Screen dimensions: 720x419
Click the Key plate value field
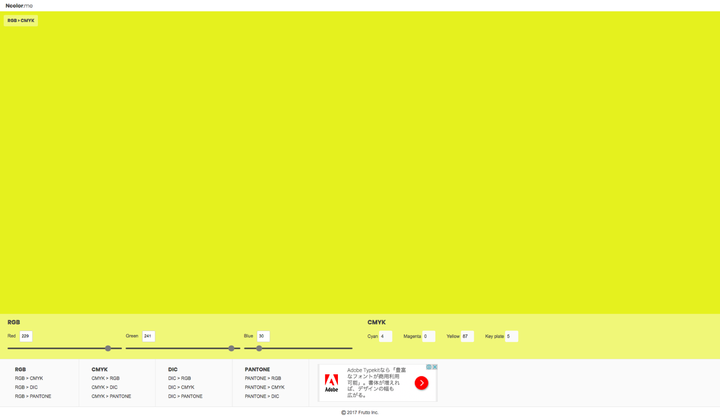tap(512, 336)
